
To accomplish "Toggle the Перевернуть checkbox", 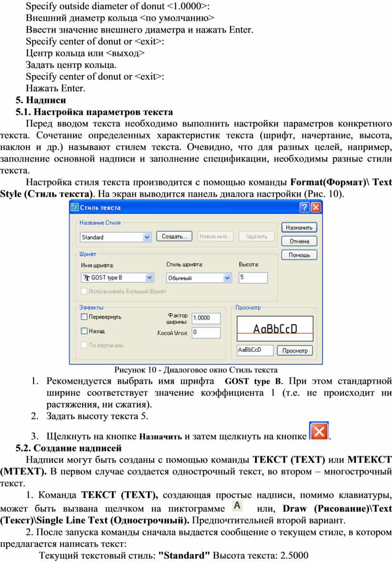I will (84, 317).
